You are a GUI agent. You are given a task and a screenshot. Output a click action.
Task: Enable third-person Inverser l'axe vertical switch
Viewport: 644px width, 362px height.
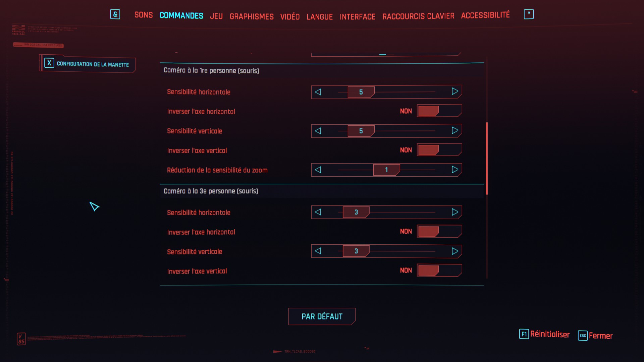coord(439,270)
